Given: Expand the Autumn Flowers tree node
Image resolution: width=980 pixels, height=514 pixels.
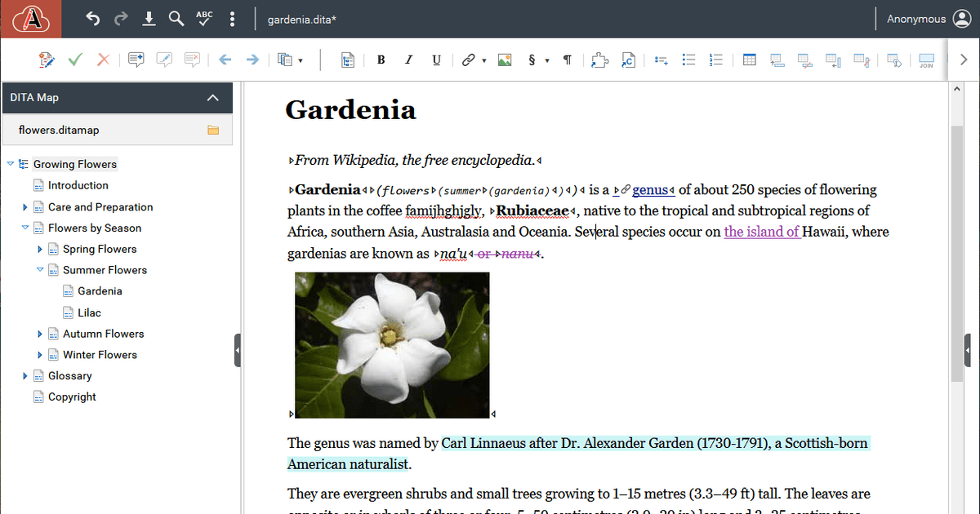Looking at the screenshot, I should coord(39,333).
